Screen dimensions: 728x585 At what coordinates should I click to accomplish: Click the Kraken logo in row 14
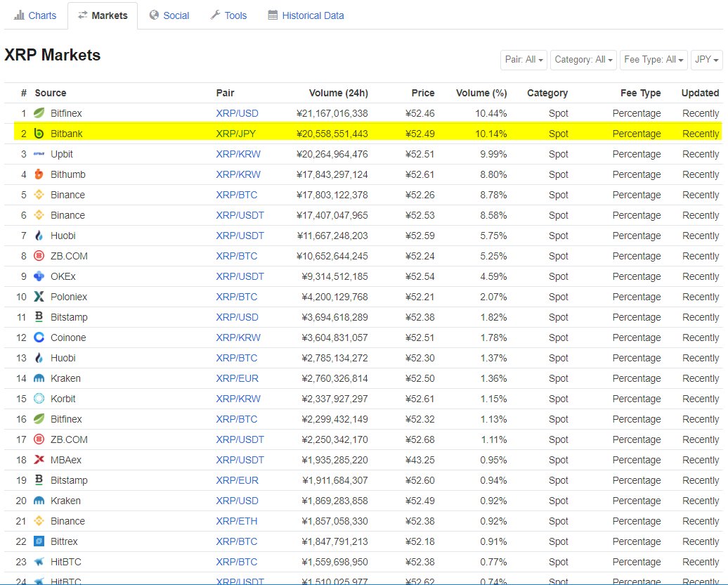coord(39,378)
